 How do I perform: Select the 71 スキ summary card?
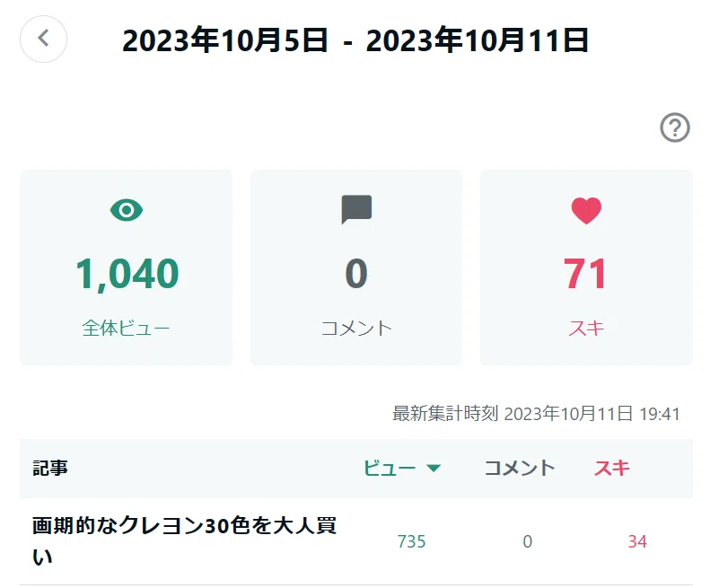pos(586,268)
